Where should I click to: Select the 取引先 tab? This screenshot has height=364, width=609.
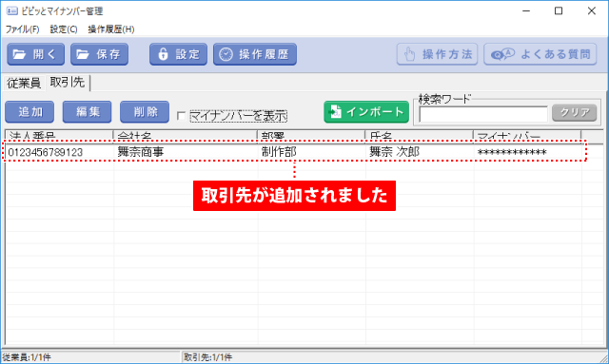68,83
